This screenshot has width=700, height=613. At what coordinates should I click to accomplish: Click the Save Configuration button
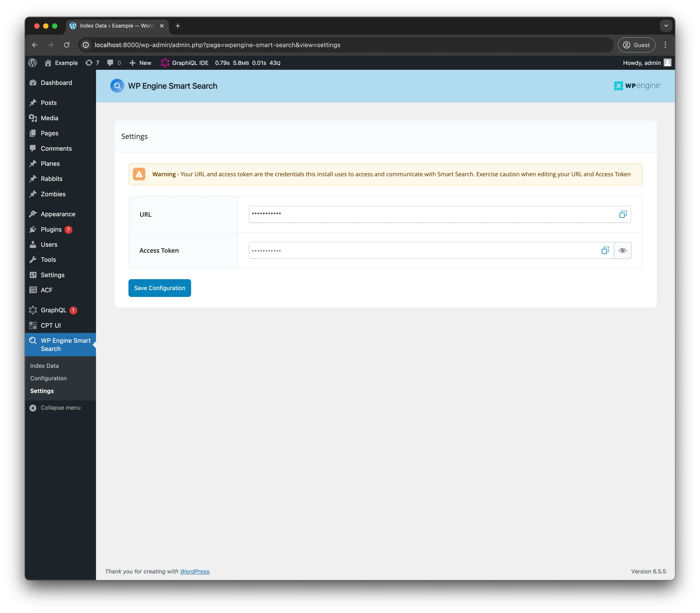(159, 288)
